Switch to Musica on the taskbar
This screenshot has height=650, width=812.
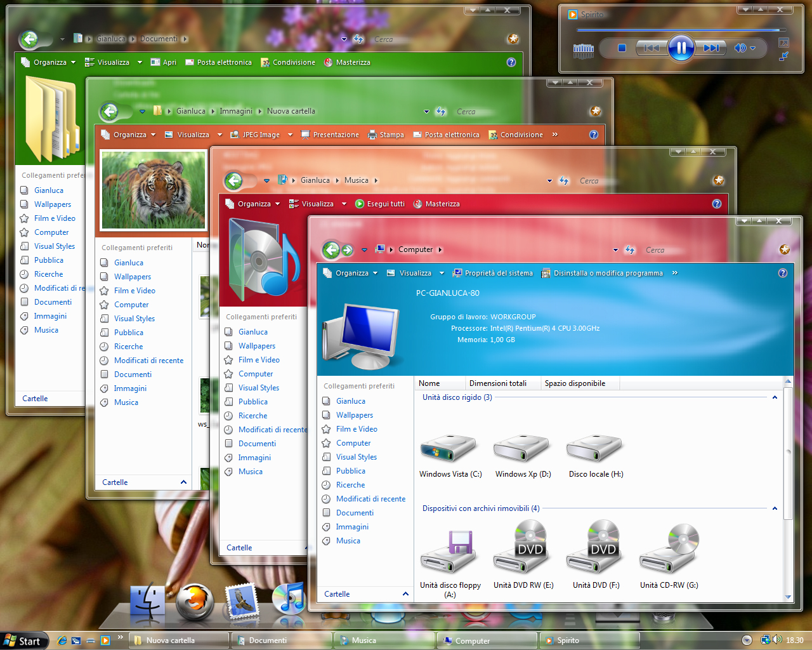[385, 640]
